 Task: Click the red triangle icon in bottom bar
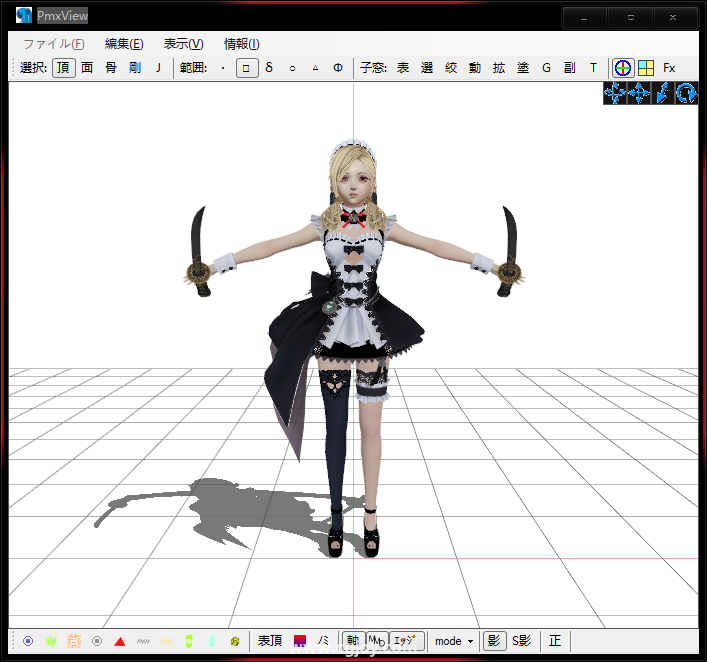click(120, 641)
